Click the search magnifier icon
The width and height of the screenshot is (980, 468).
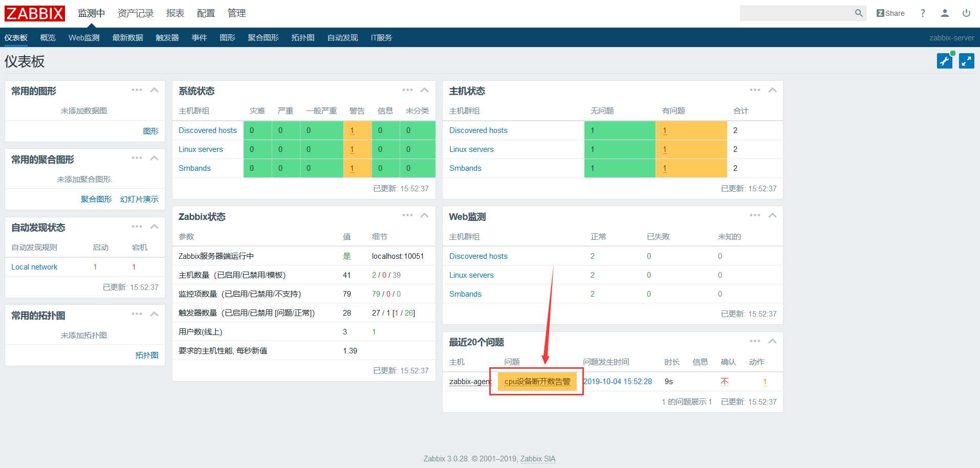pyautogui.click(x=859, y=13)
